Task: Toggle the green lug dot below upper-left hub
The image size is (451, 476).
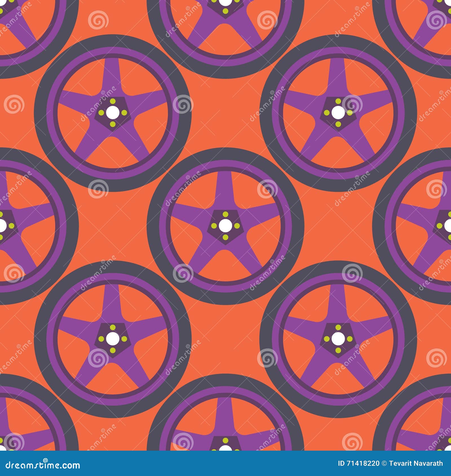Action: point(113,125)
